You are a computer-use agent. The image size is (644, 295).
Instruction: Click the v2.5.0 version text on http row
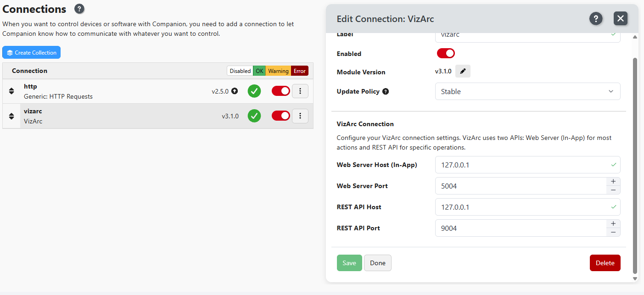coord(220,91)
